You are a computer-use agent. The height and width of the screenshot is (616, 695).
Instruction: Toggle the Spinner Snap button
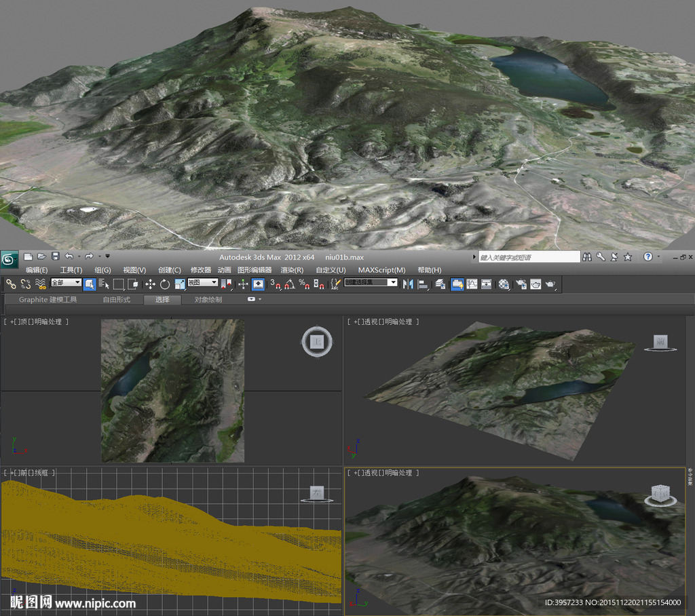click(x=319, y=284)
